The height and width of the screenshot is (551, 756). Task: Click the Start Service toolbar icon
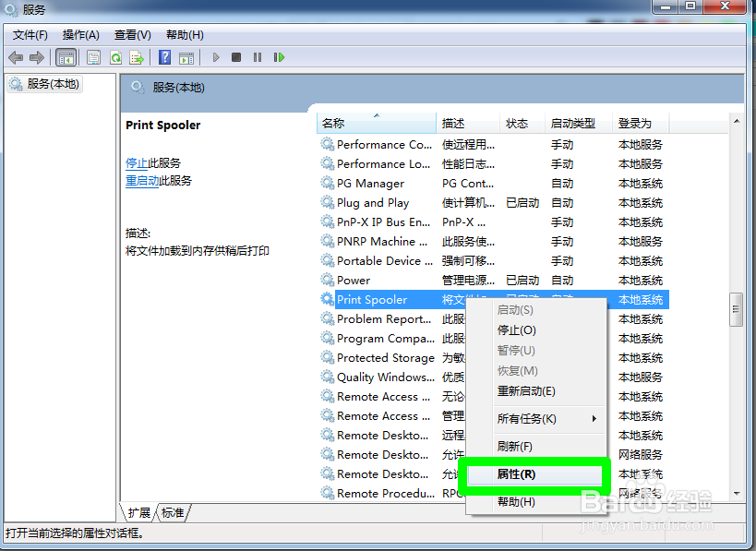click(215, 57)
